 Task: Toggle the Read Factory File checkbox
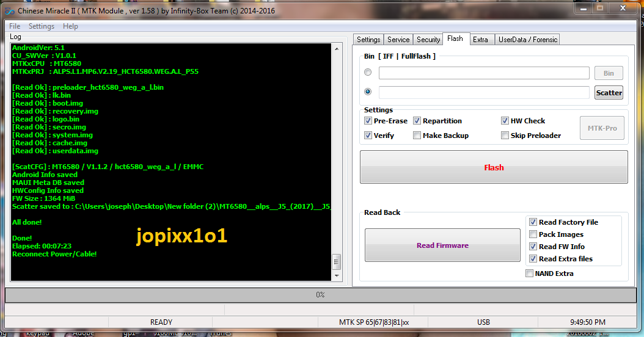[533, 222]
